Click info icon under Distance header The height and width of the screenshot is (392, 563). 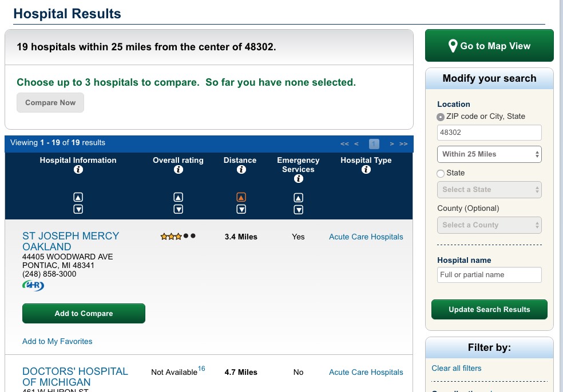(x=241, y=170)
